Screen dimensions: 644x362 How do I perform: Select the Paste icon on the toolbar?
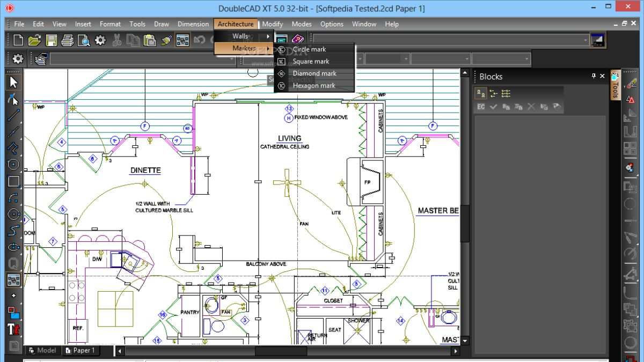[x=150, y=40]
